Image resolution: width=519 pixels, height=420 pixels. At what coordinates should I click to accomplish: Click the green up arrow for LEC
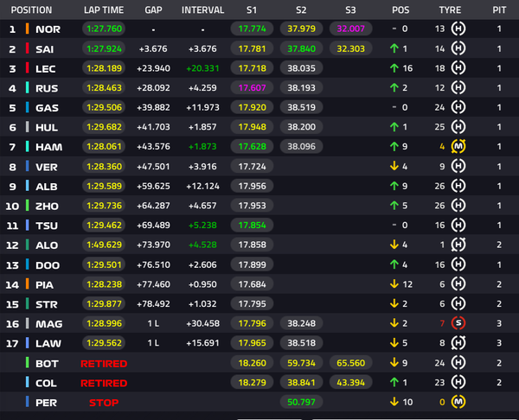coord(394,68)
